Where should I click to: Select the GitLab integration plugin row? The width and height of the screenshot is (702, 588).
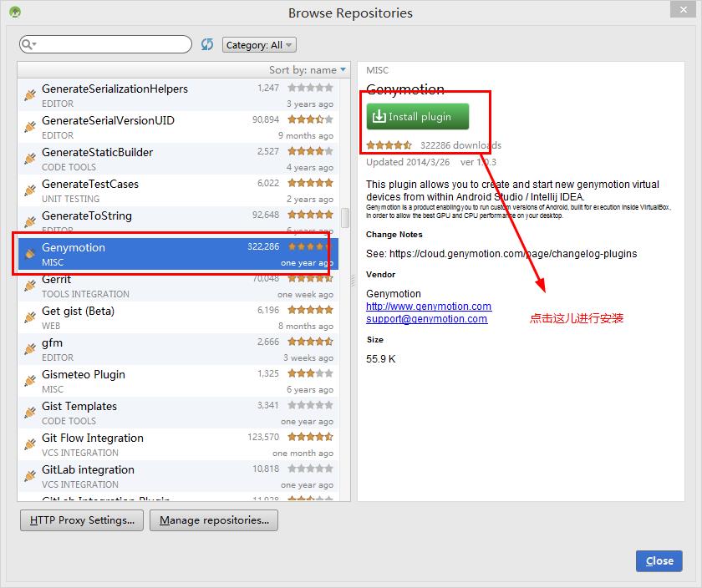(x=178, y=477)
